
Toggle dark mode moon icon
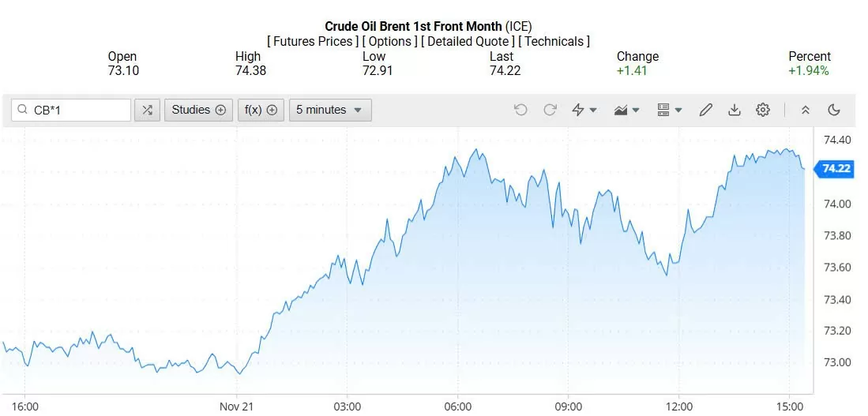click(x=833, y=110)
